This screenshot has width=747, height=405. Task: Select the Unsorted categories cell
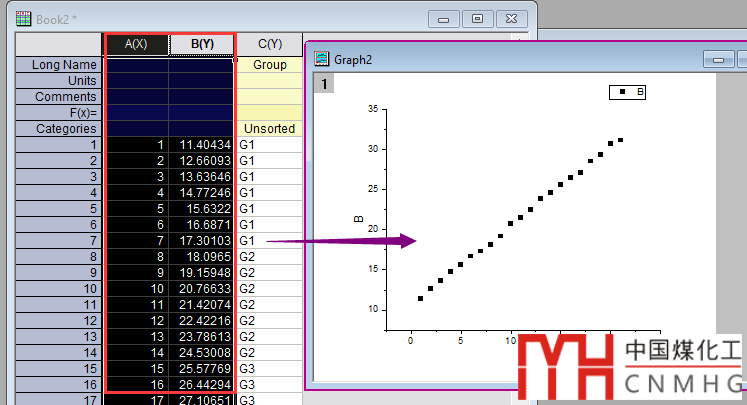[269, 128]
